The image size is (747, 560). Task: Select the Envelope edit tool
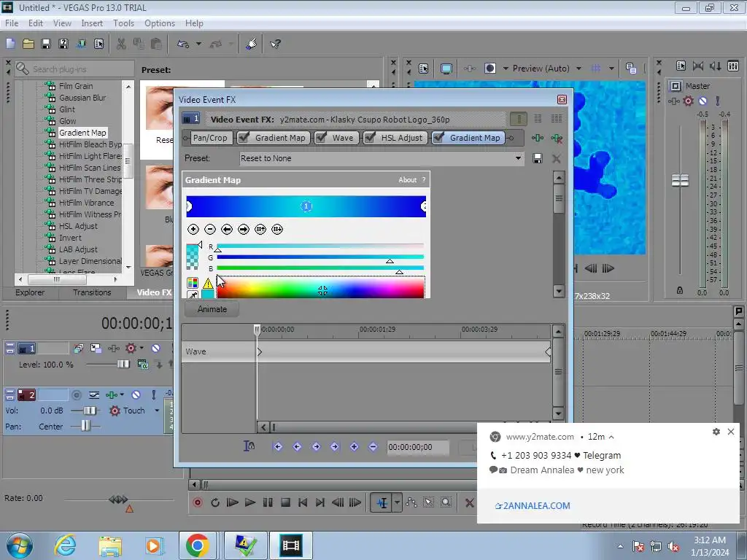pos(411,502)
